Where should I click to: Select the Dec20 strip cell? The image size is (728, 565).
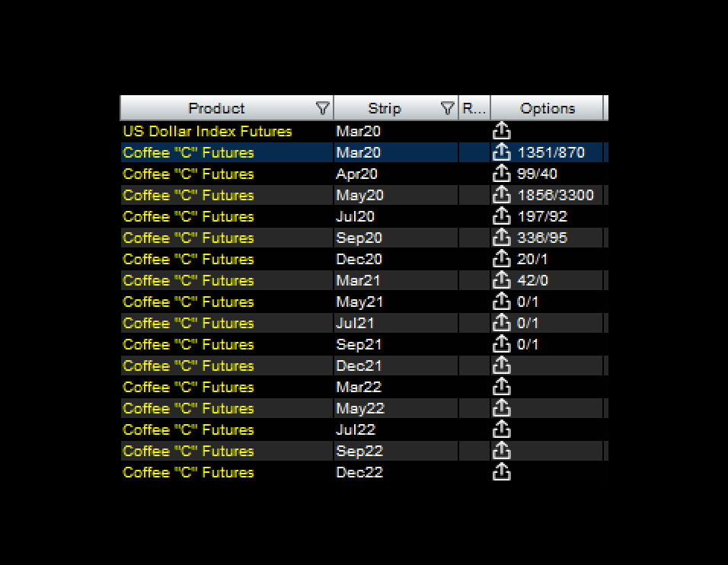click(x=395, y=260)
